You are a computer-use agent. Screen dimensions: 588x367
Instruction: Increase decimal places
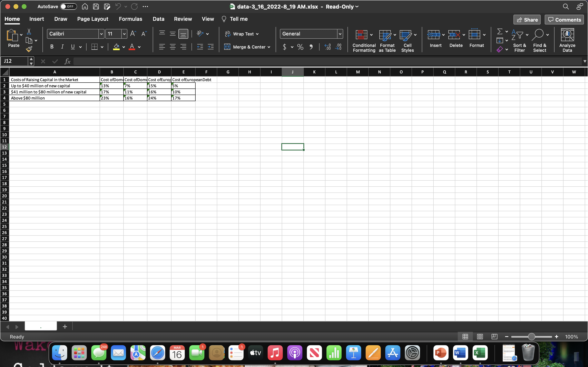tap(327, 47)
